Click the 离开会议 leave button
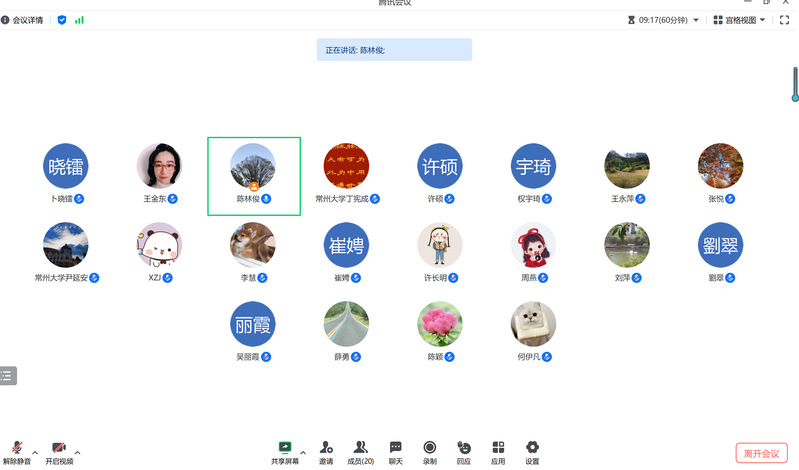Image resolution: width=799 pixels, height=470 pixels. pos(761,453)
